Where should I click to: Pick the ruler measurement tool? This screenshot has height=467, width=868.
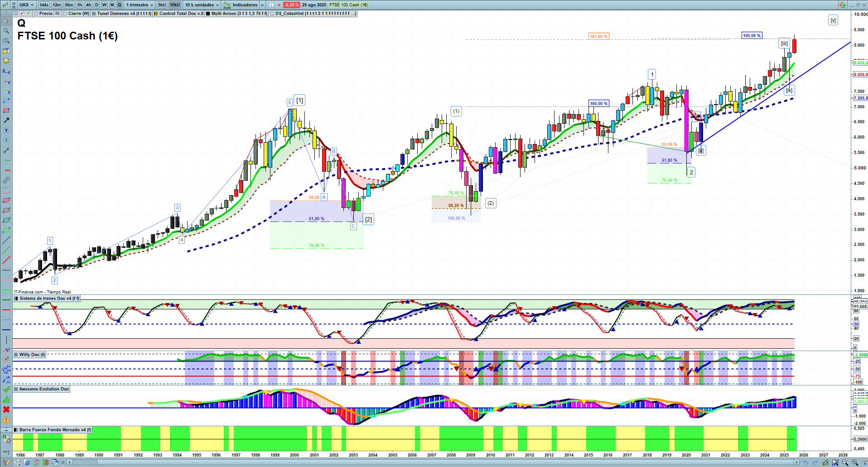(x=6, y=180)
